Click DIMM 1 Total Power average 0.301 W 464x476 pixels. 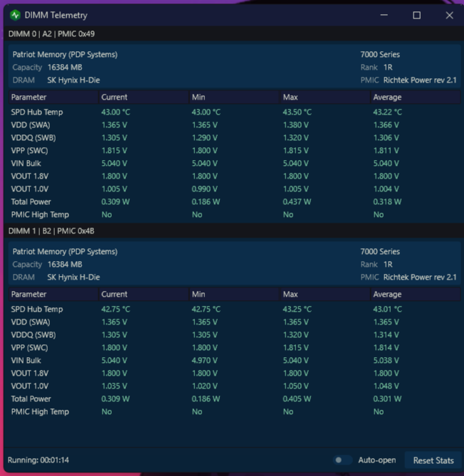point(387,398)
